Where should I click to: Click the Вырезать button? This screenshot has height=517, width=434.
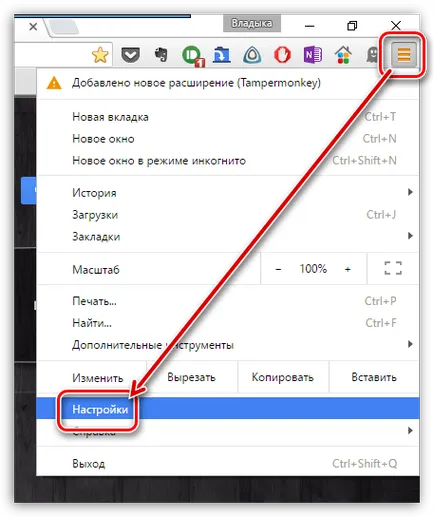[192, 377]
